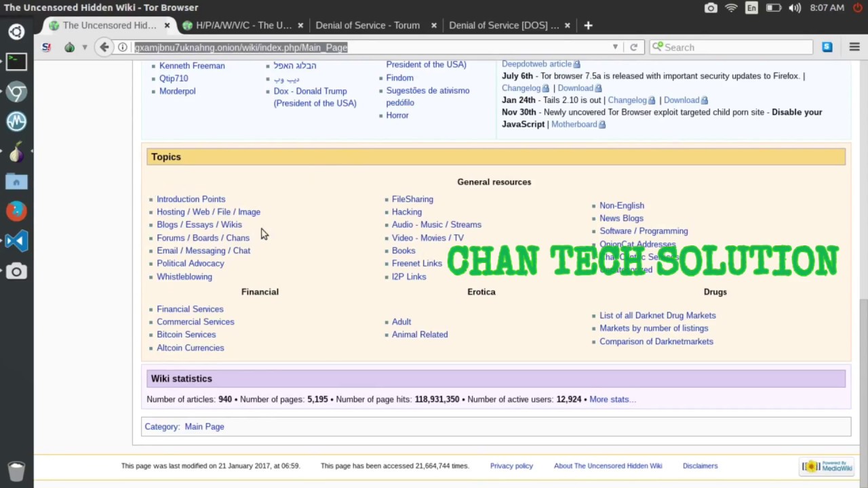Open the Freenet Links topic
Screen dimensions: 868x488
(417, 264)
